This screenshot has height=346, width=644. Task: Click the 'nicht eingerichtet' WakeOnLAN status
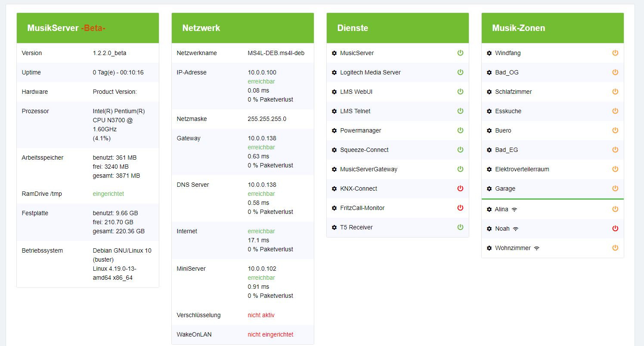[x=270, y=334]
